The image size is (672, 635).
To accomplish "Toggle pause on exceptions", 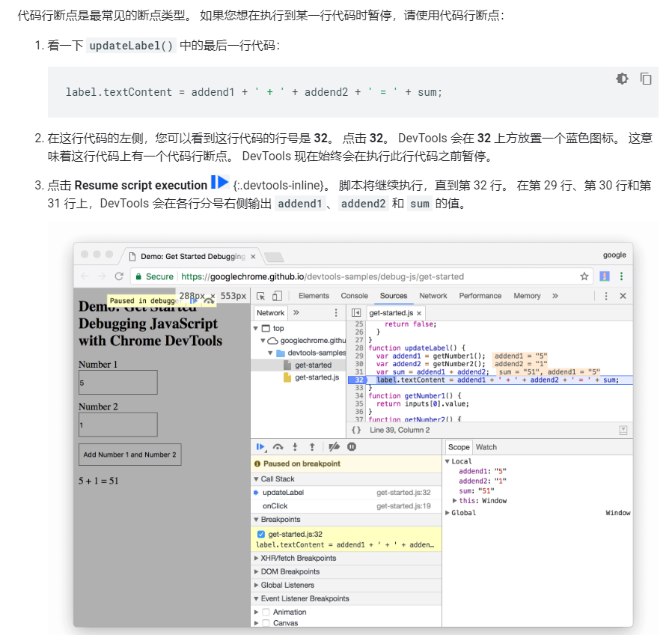I will pos(352,447).
